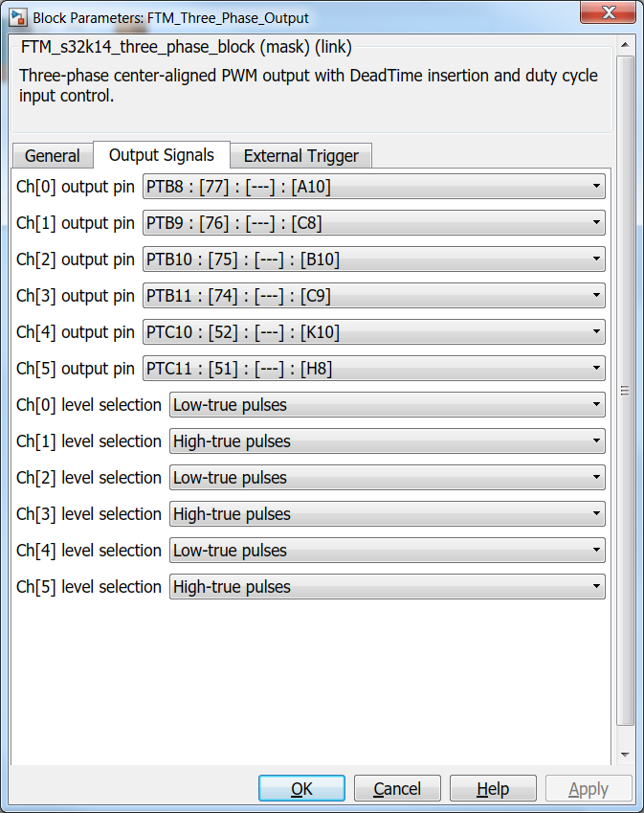Apply the parameter changes
This screenshot has width=644, height=813.
[x=588, y=787]
